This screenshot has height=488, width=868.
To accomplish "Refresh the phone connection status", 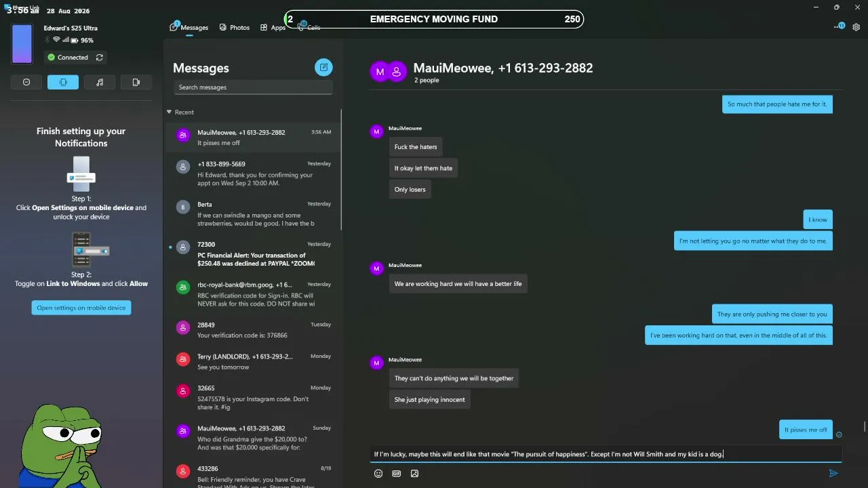I will click(x=100, y=58).
